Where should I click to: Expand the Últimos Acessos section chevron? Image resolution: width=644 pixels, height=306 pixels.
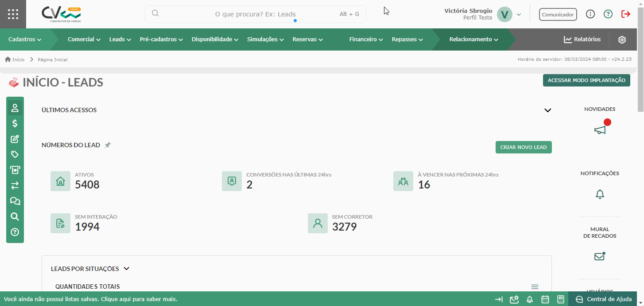click(x=548, y=110)
